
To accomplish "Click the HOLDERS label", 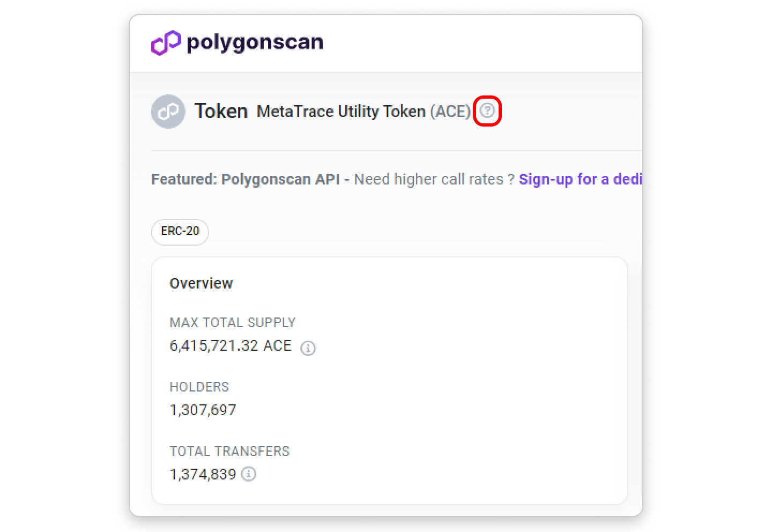I will [x=199, y=387].
